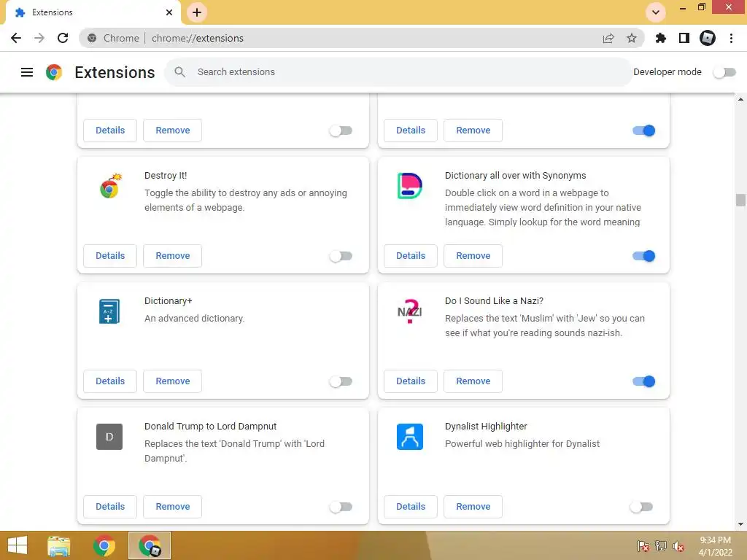Viewport: 747px width, 560px height.
Task: Expand the tab search dropdown arrow
Action: (656, 12)
